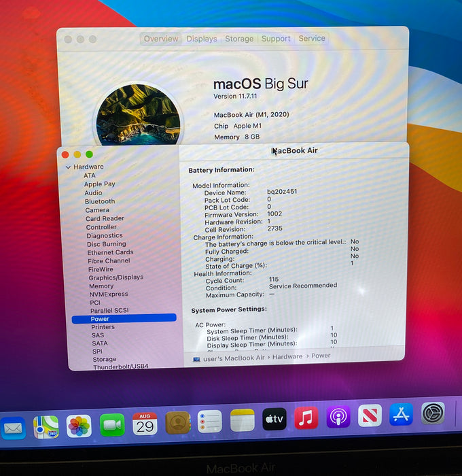The width and height of the screenshot is (462, 476).
Task: Select Ethernet Cards in the sidebar
Action: [110, 252]
